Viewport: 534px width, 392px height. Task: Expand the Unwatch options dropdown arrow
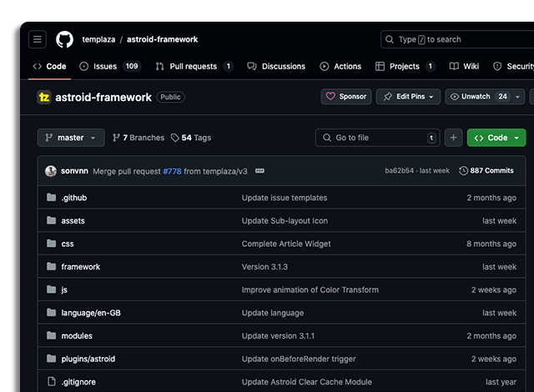coord(517,97)
